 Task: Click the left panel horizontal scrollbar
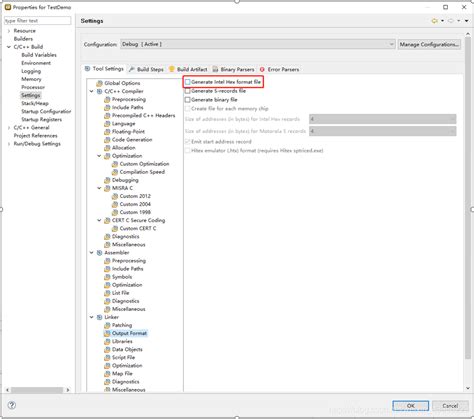(x=37, y=390)
